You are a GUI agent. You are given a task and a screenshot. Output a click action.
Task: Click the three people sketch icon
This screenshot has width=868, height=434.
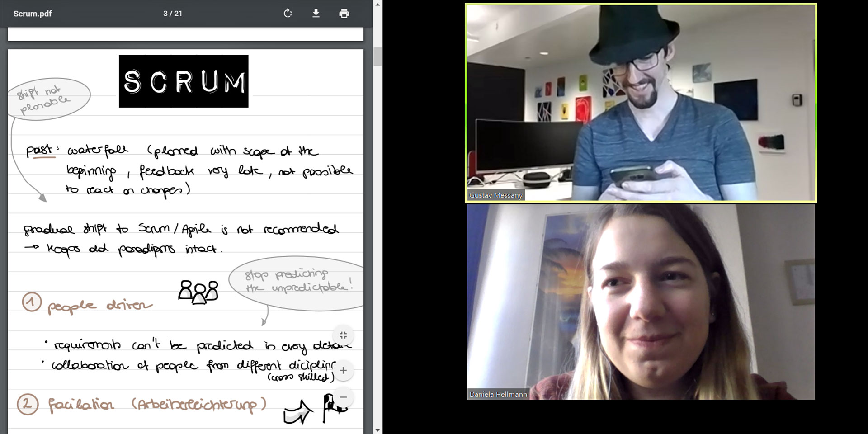pos(198,292)
